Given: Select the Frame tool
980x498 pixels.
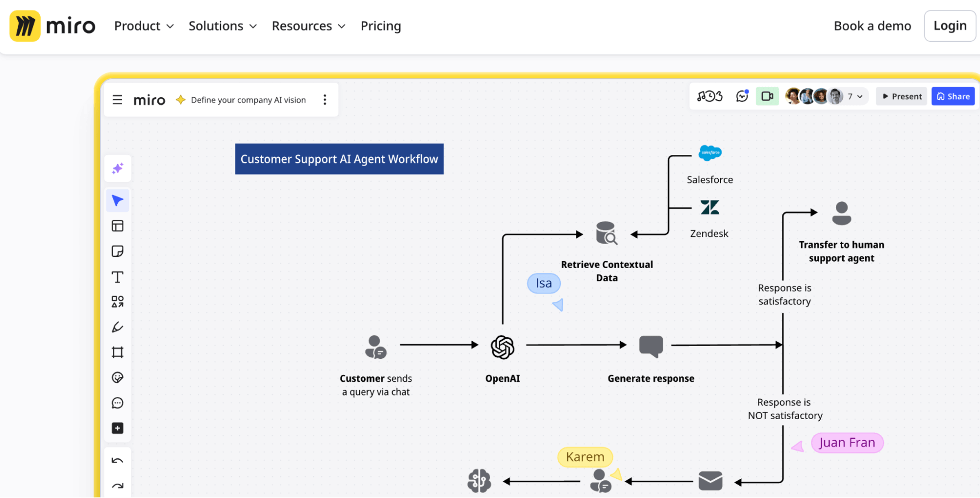Looking at the screenshot, I should [118, 352].
